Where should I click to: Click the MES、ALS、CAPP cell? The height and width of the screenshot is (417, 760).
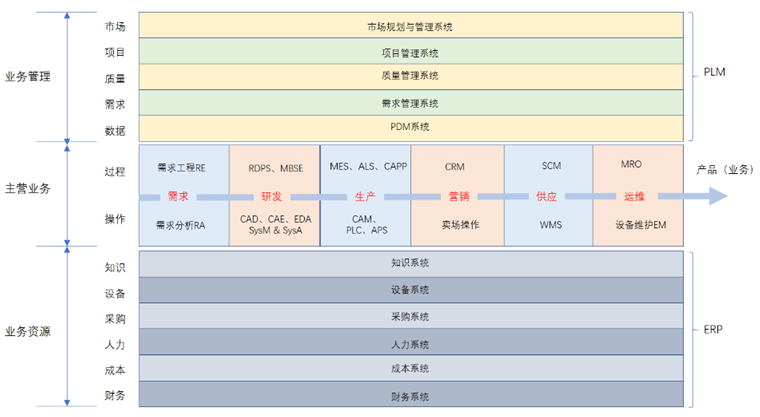point(367,166)
